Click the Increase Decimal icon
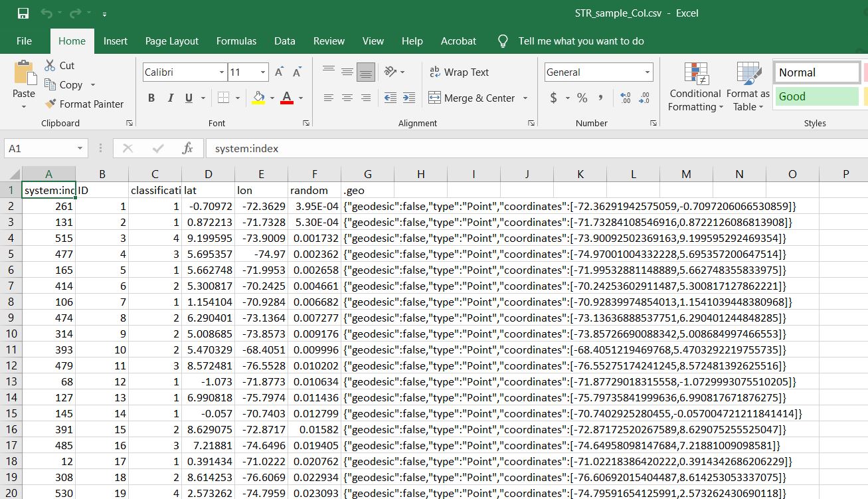This screenshot has width=868, height=499. (625, 98)
